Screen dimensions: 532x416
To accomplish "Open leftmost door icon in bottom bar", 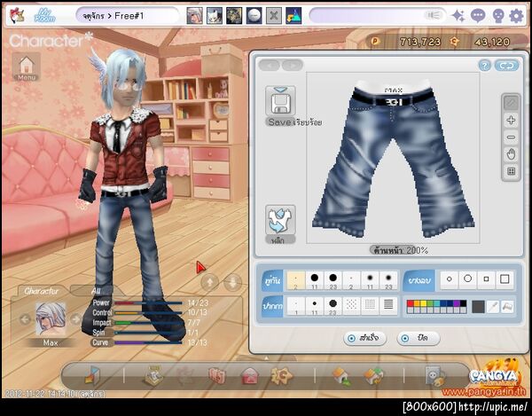I will click(x=92, y=376).
